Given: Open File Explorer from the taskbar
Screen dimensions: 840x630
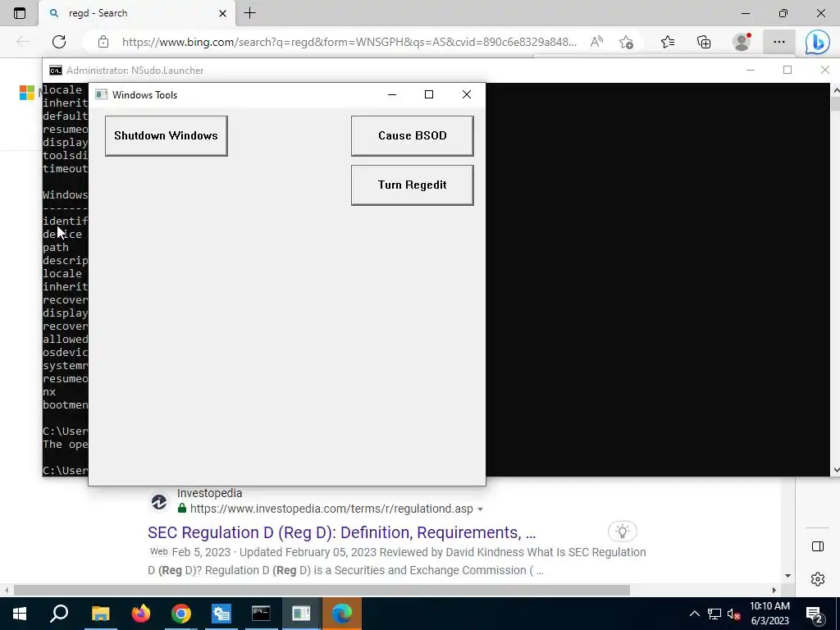Looking at the screenshot, I should (x=100, y=614).
